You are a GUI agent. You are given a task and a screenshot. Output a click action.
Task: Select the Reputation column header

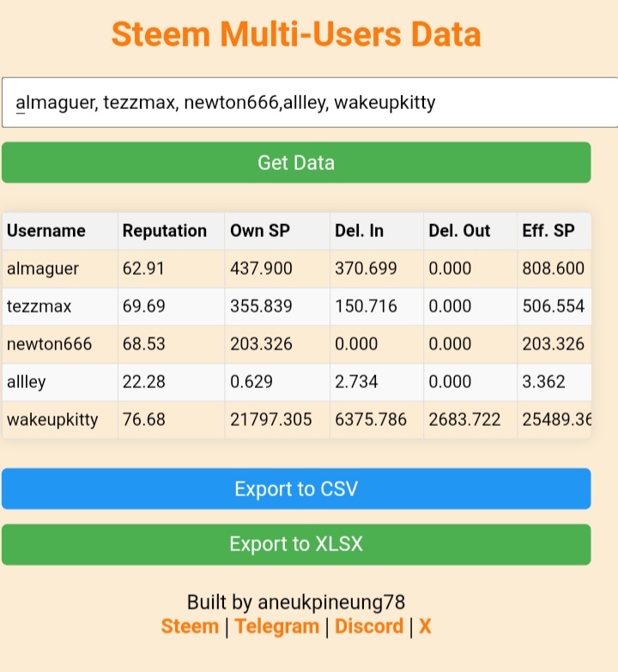coord(171,231)
